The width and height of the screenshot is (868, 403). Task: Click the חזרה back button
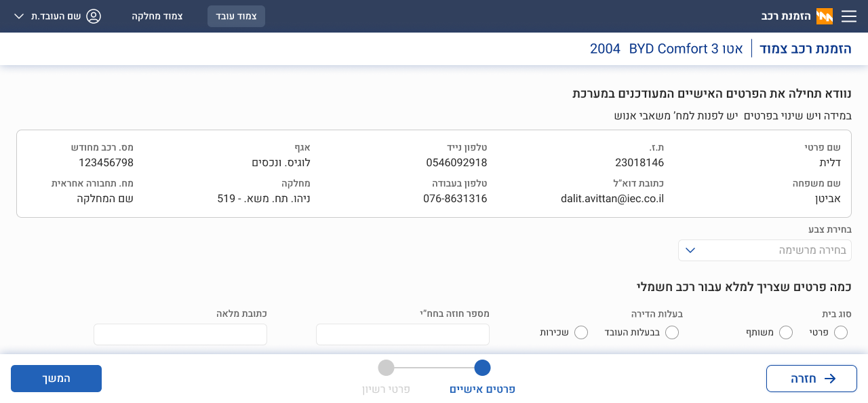click(812, 379)
